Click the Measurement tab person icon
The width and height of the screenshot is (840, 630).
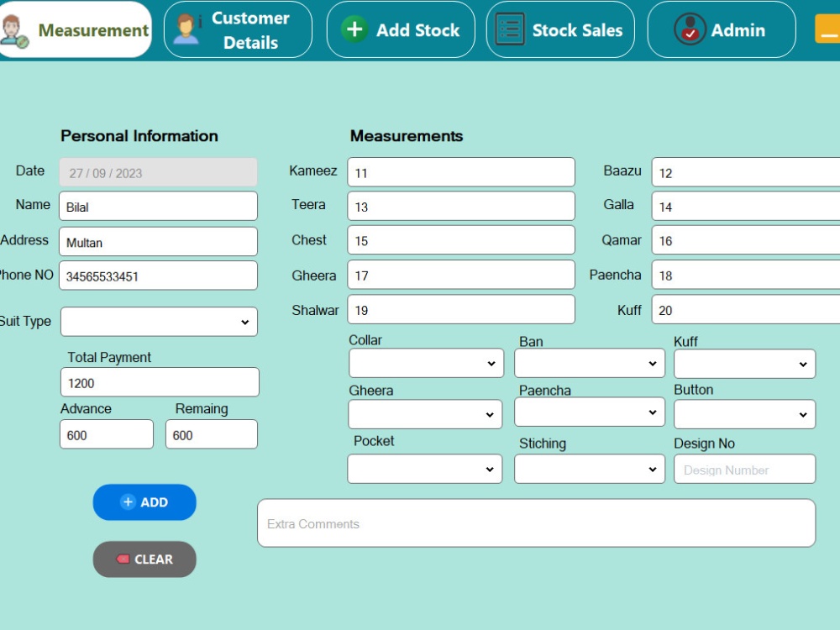[13, 31]
